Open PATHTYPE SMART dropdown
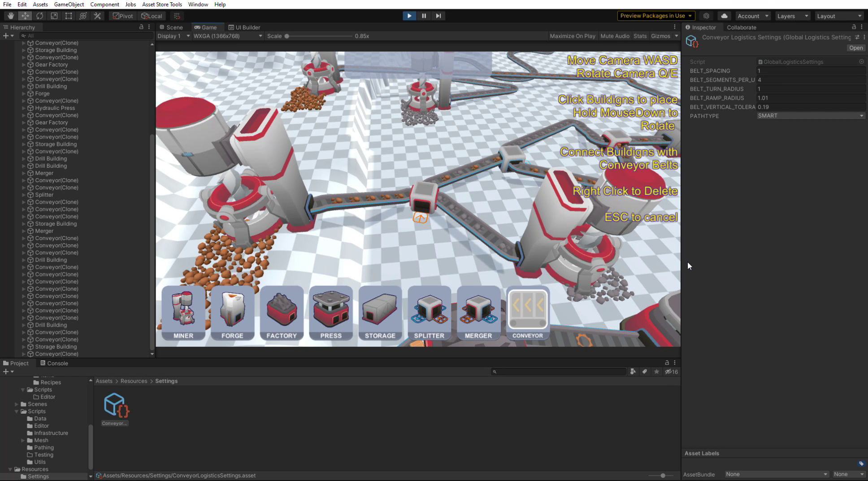Image resolution: width=868 pixels, height=481 pixels. point(811,116)
